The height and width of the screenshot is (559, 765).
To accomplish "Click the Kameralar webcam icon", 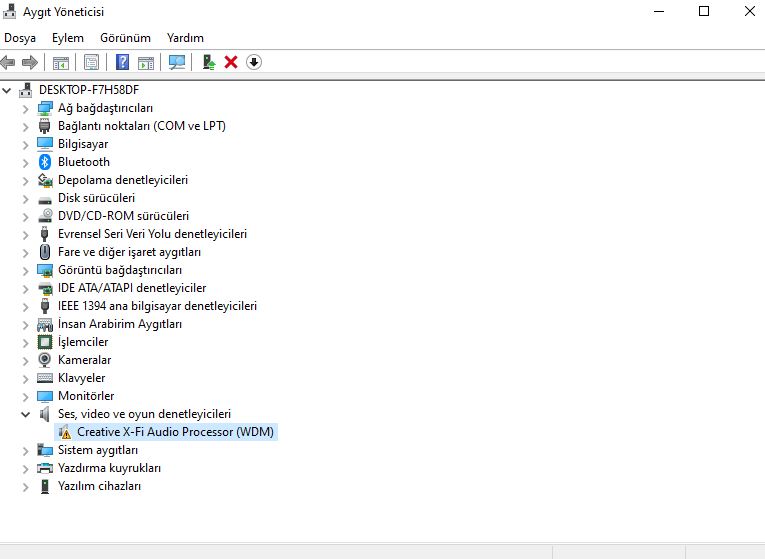I will tap(44, 360).
